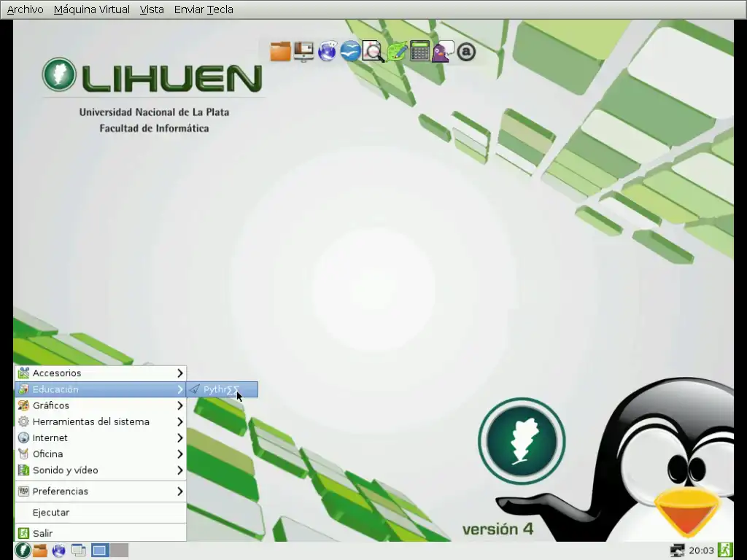Launch the web browser globe in top dock
747x560 pixels.
pyautogui.click(x=327, y=52)
